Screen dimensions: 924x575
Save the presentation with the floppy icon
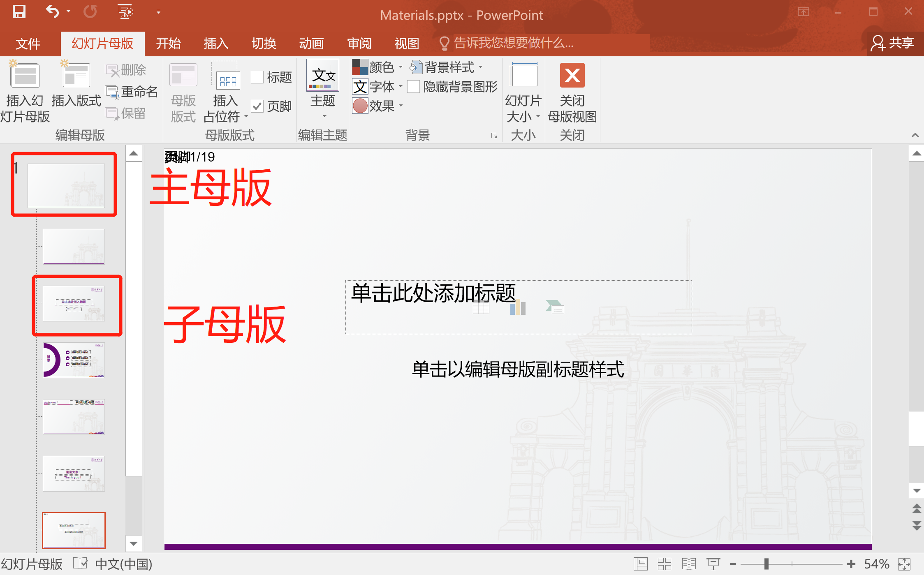19,11
